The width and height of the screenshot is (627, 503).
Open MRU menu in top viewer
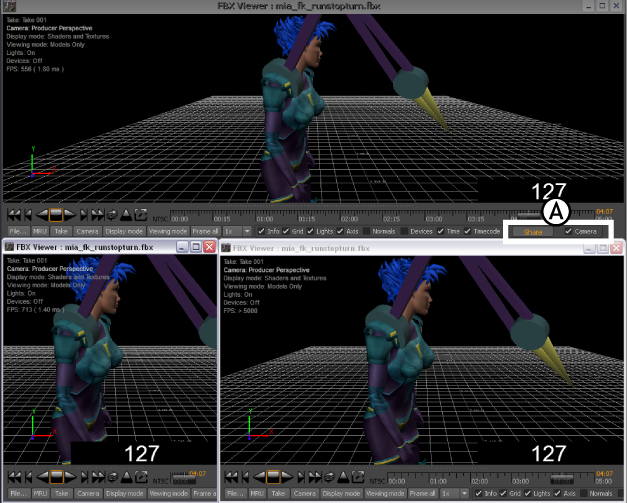(x=40, y=231)
